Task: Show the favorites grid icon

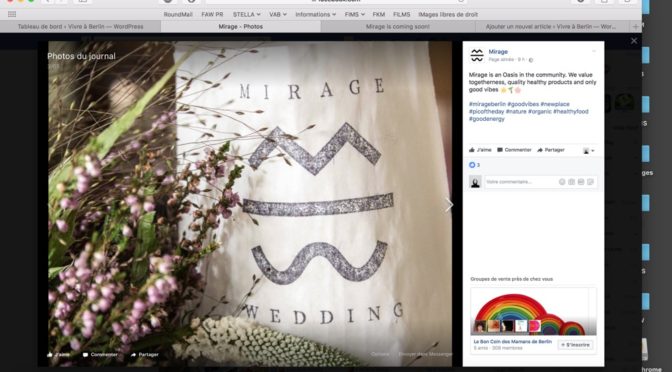Action: coord(12,14)
